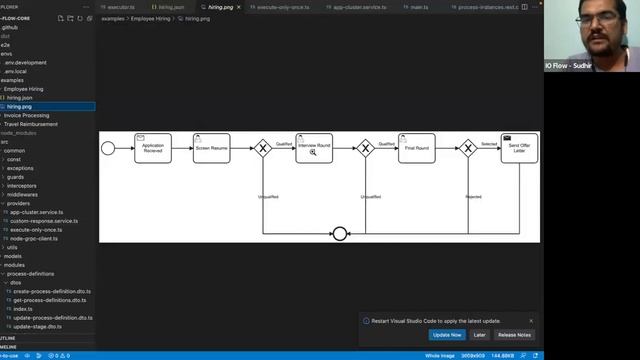This screenshot has width=640, height=360.
Task: Click Whole Image zoom in status bar
Action: click(440, 356)
